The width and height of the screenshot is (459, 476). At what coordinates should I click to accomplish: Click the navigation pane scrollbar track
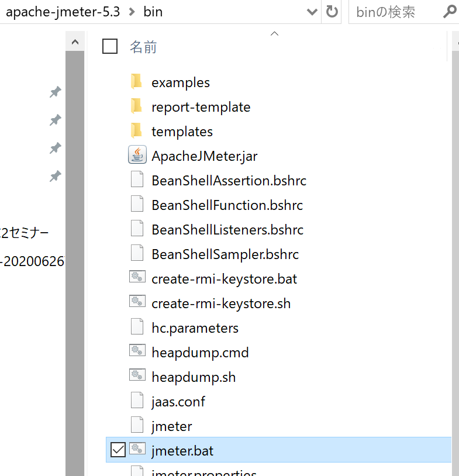click(75, 264)
